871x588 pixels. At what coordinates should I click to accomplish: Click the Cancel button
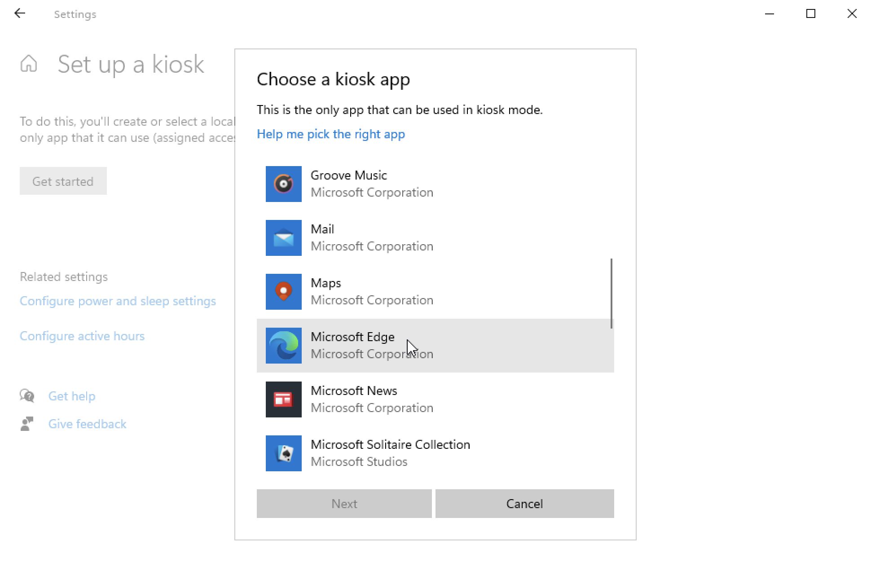click(524, 504)
